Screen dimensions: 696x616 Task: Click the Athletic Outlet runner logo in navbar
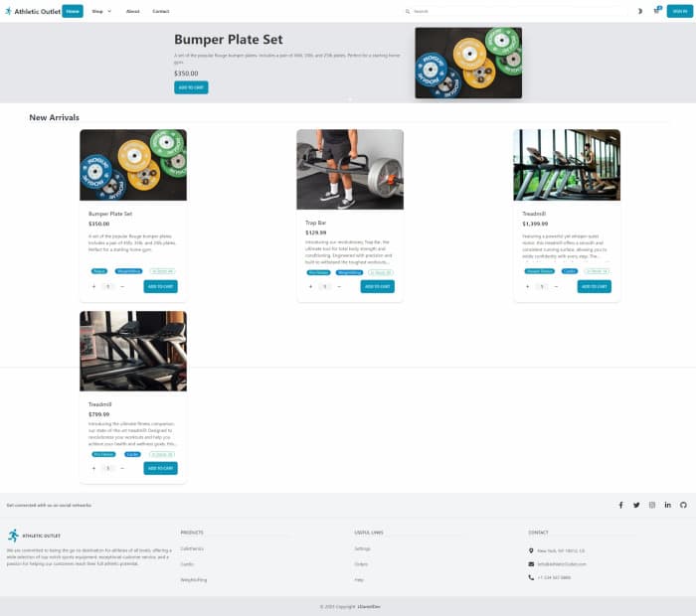8,11
